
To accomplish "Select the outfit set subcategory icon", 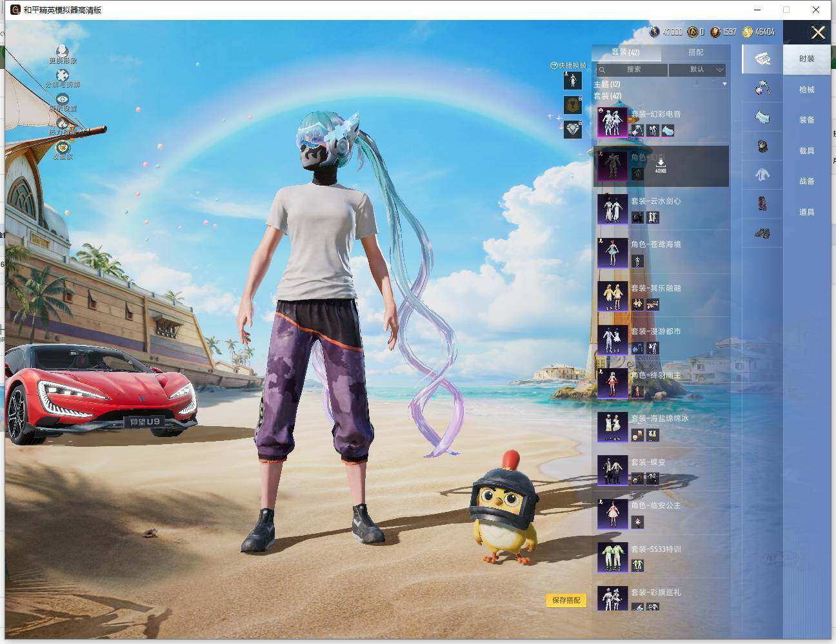I will 762,59.
